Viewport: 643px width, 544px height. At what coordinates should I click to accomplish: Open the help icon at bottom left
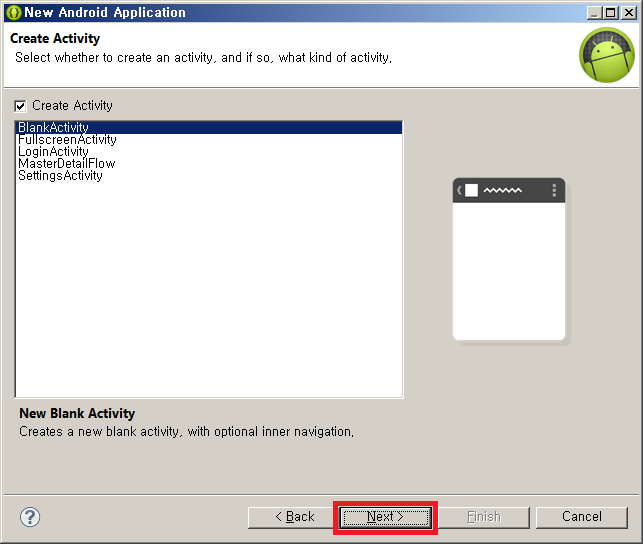coord(30,517)
